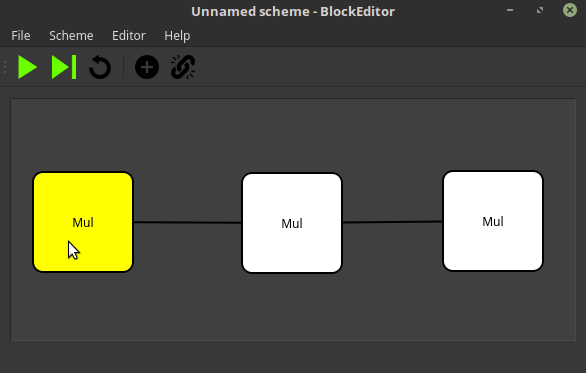Step the computation with the step-forward icon
Viewport: 586px width, 373px height.
64,67
